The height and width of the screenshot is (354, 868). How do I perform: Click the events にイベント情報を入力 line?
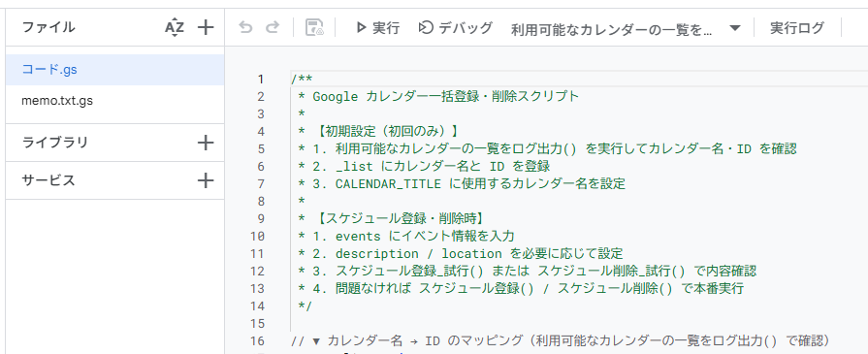pyautogui.click(x=406, y=236)
